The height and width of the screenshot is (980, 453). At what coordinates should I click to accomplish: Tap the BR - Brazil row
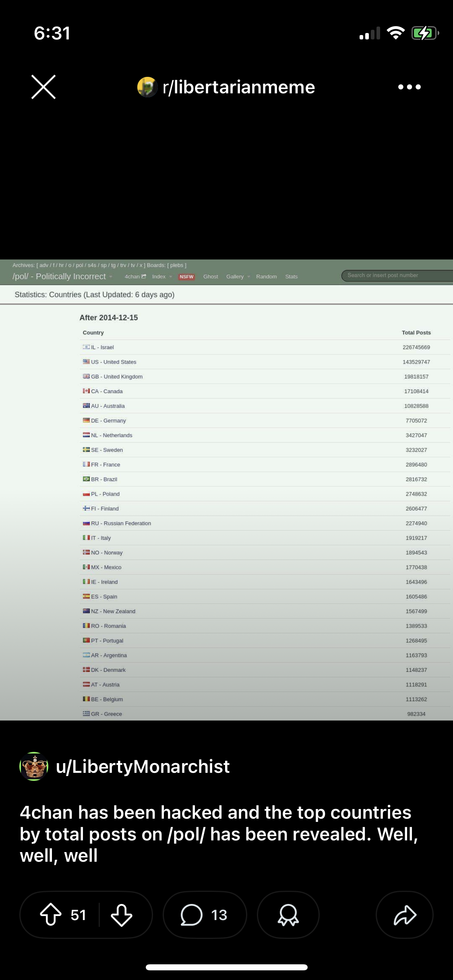coord(265,480)
